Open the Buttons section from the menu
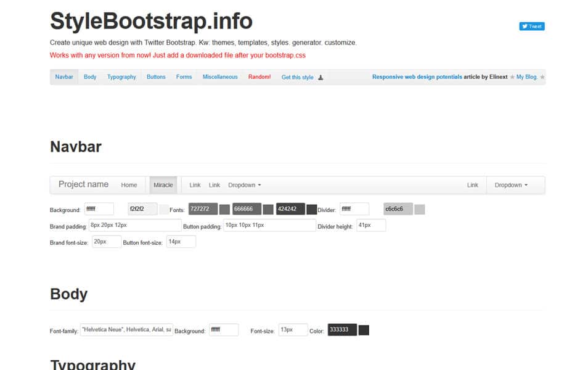The height and width of the screenshot is (370, 588). tap(156, 76)
